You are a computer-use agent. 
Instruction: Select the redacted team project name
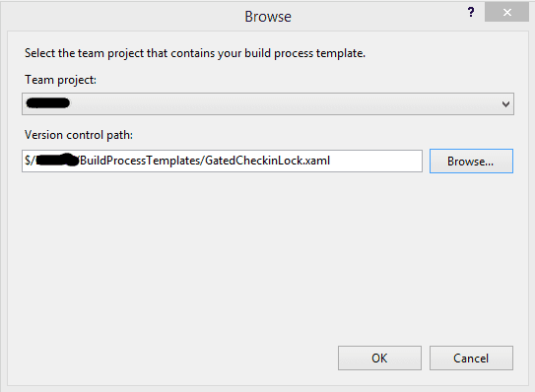pyautogui.click(x=47, y=103)
